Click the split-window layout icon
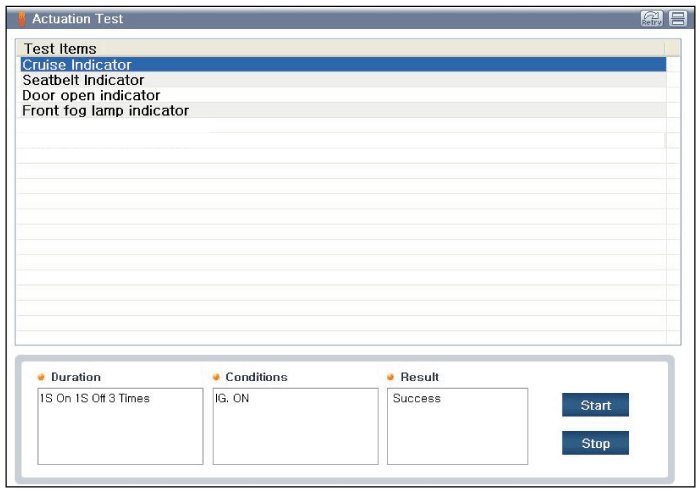This screenshot has width=700, height=491. point(677,19)
